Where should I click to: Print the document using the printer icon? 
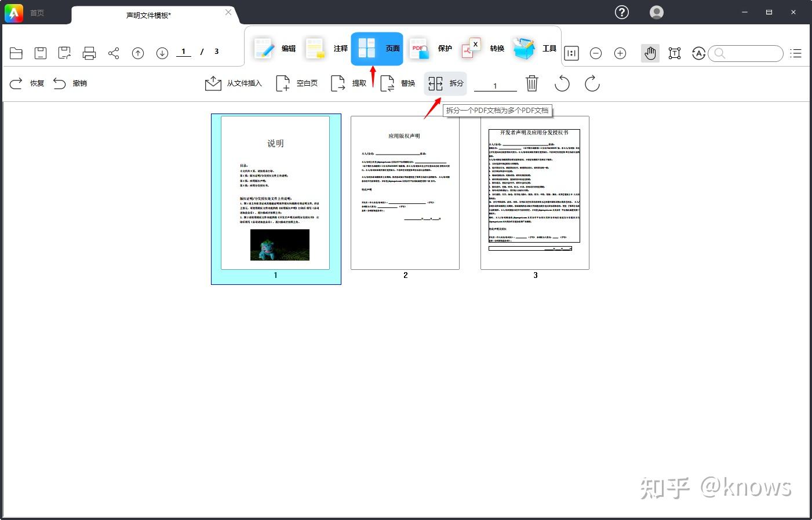pyautogui.click(x=89, y=53)
